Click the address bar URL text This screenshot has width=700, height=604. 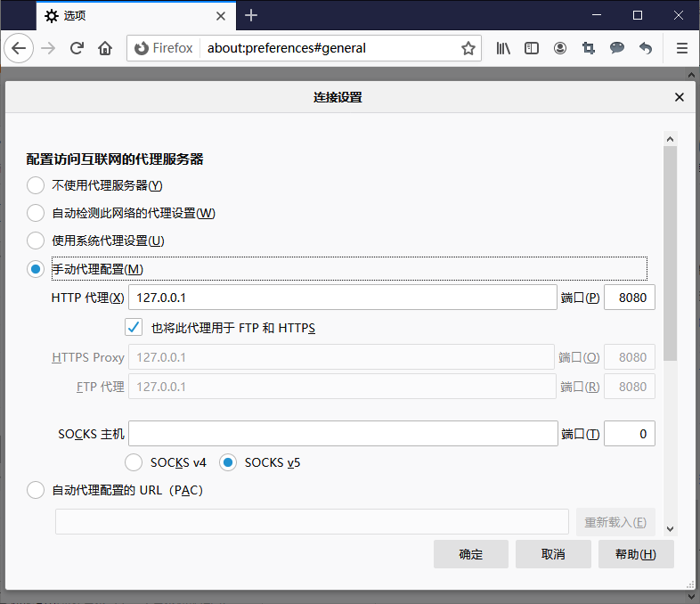287,48
